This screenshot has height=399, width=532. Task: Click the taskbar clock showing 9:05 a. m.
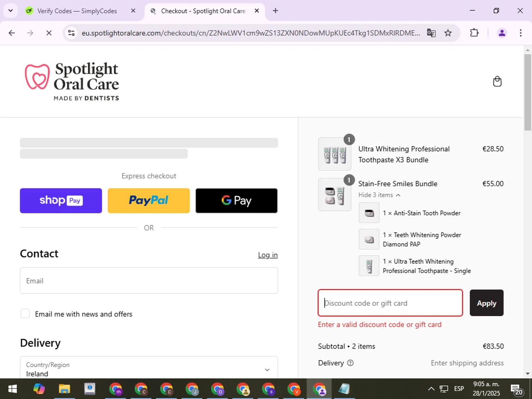[x=486, y=389]
